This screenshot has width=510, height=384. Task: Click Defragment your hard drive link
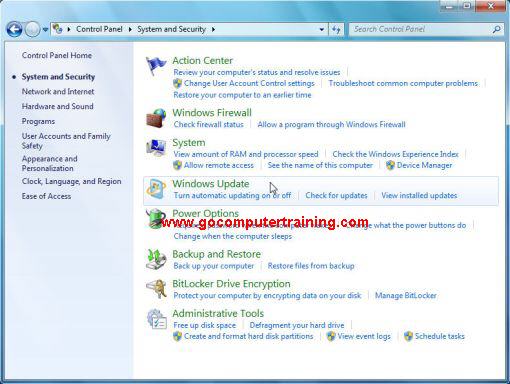tap(297, 325)
